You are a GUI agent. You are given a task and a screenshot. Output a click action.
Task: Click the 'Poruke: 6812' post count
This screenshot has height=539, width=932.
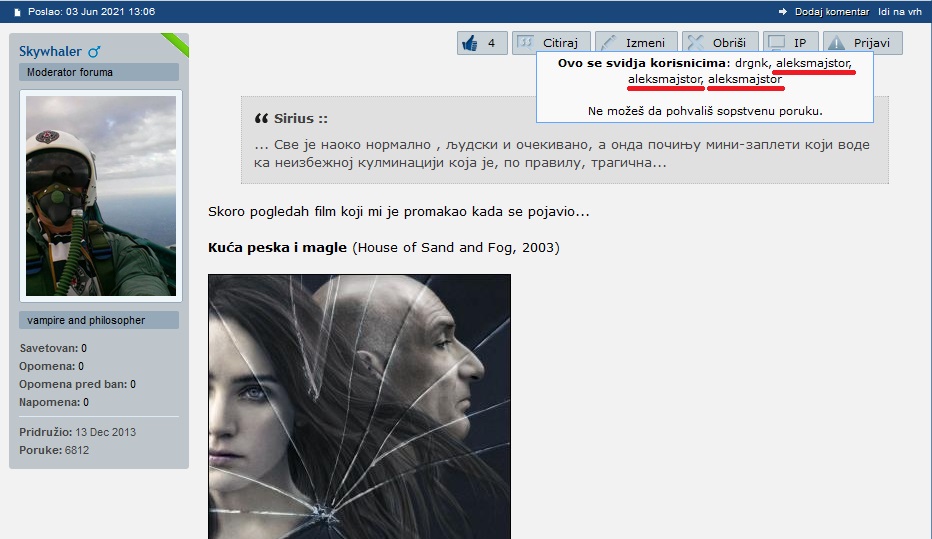click(54, 450)
